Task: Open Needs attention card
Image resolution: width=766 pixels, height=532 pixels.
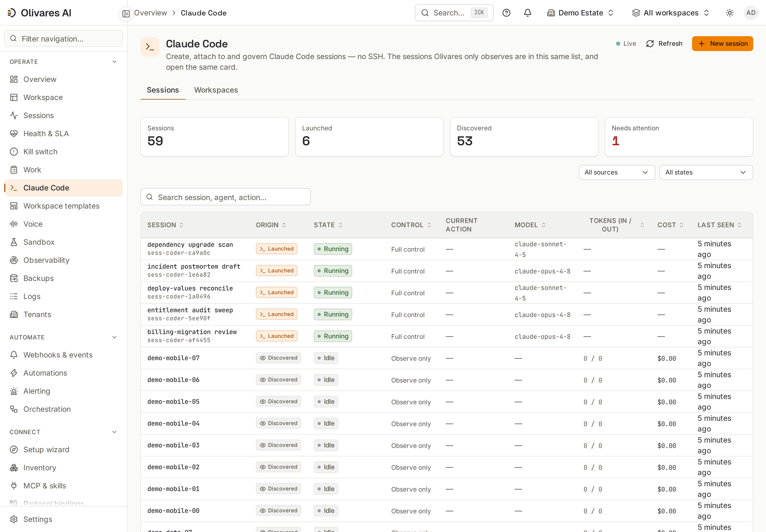Action: point(679,137)
